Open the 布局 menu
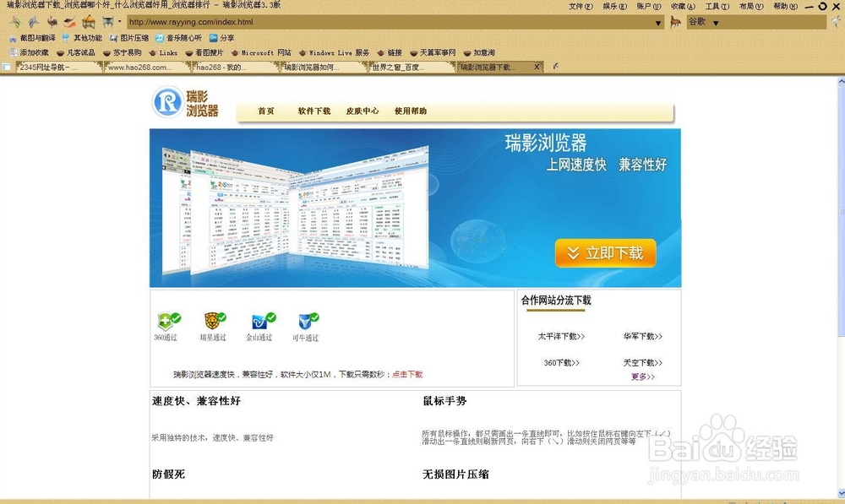Viewport: 845px width, 504px height. point(750,7)
